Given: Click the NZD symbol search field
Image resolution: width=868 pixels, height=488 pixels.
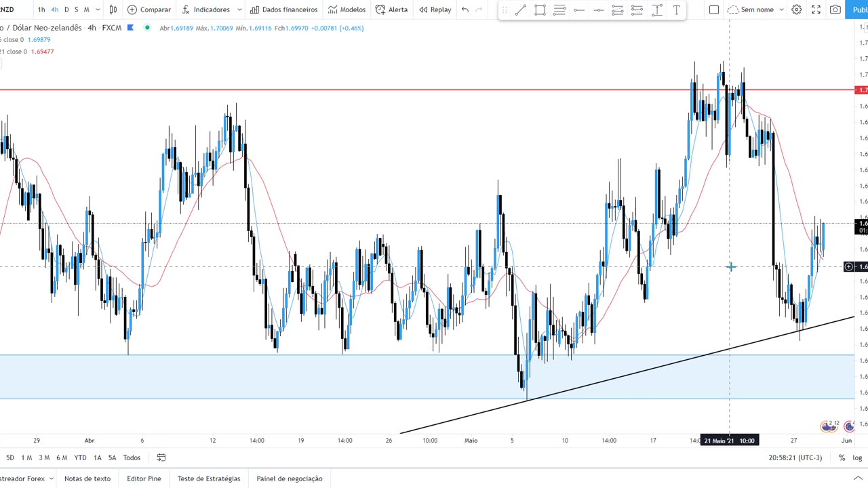Looking at the screenshot, I should tap(8, 9).
